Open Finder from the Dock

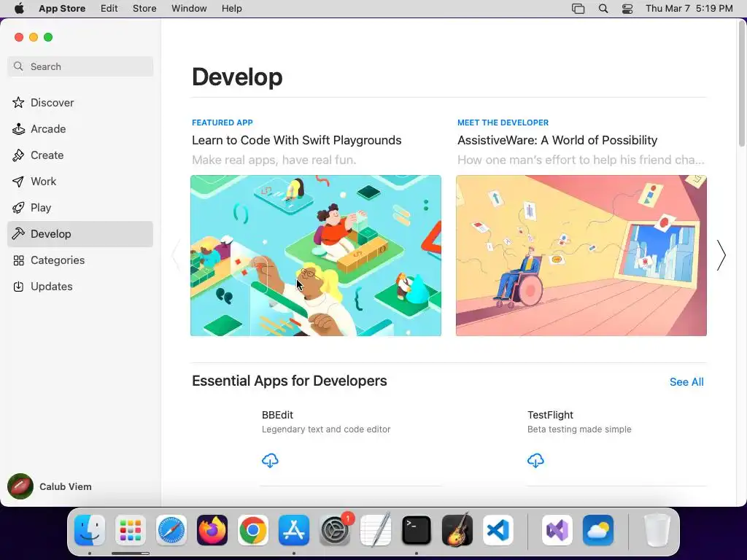(x=90, y=530)
